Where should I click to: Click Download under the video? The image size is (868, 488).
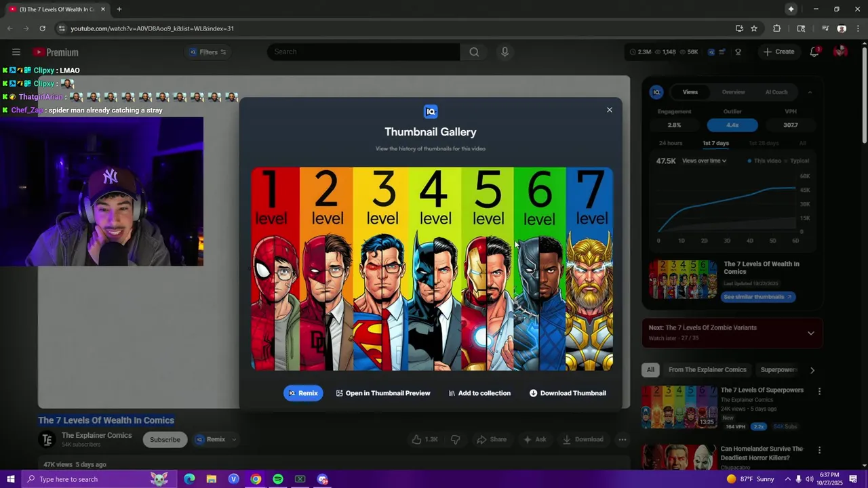(583, 440)
